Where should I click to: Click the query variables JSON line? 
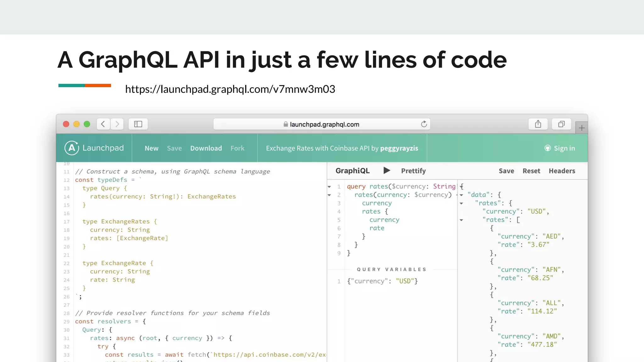[382, 281]
